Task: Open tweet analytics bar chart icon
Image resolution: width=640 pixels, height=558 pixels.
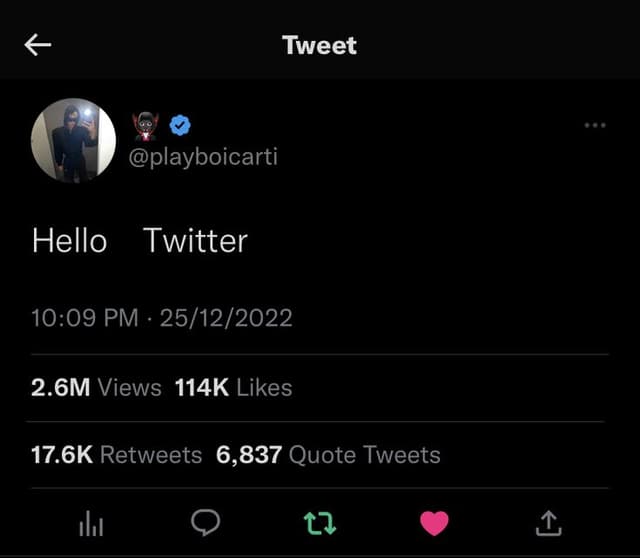Action: click(90, 523)
